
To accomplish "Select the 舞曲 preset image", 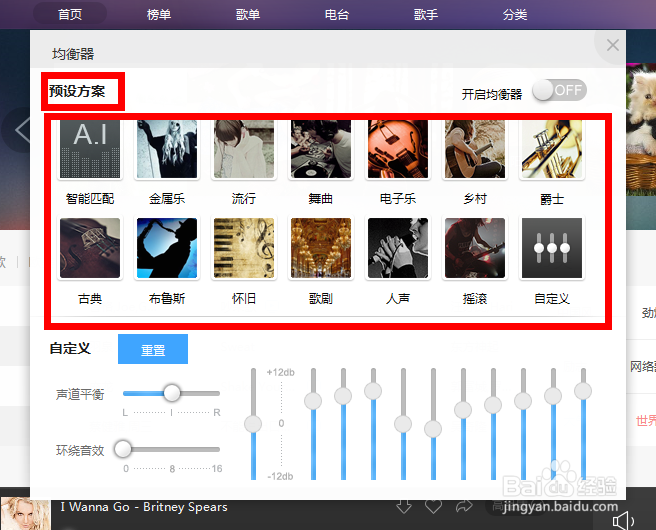I will click(x=321, y=149).
